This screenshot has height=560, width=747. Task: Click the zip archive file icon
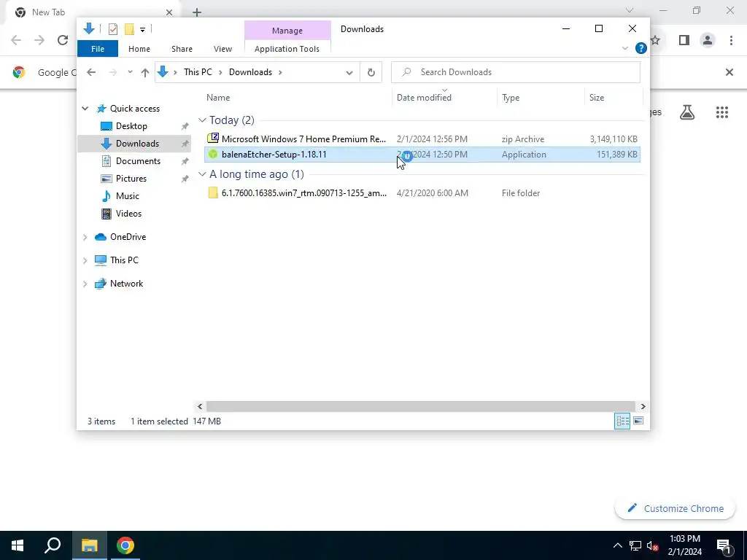tap(213, 139)
